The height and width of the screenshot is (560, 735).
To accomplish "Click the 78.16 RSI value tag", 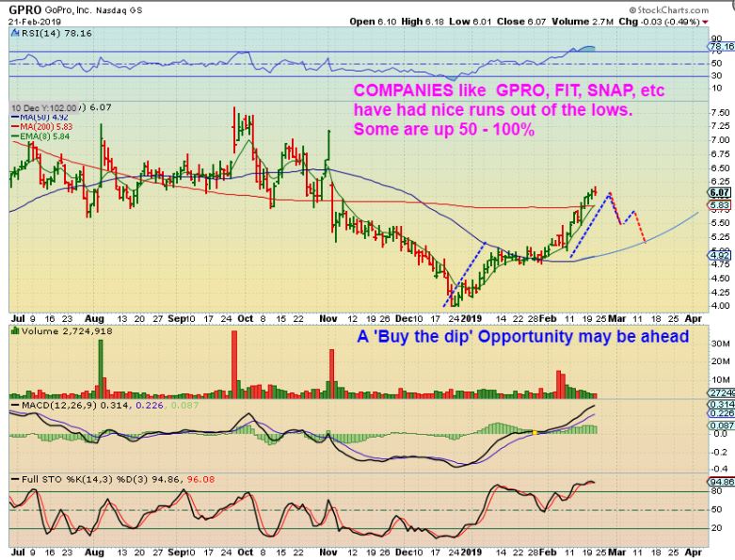I will click(721, 46).
